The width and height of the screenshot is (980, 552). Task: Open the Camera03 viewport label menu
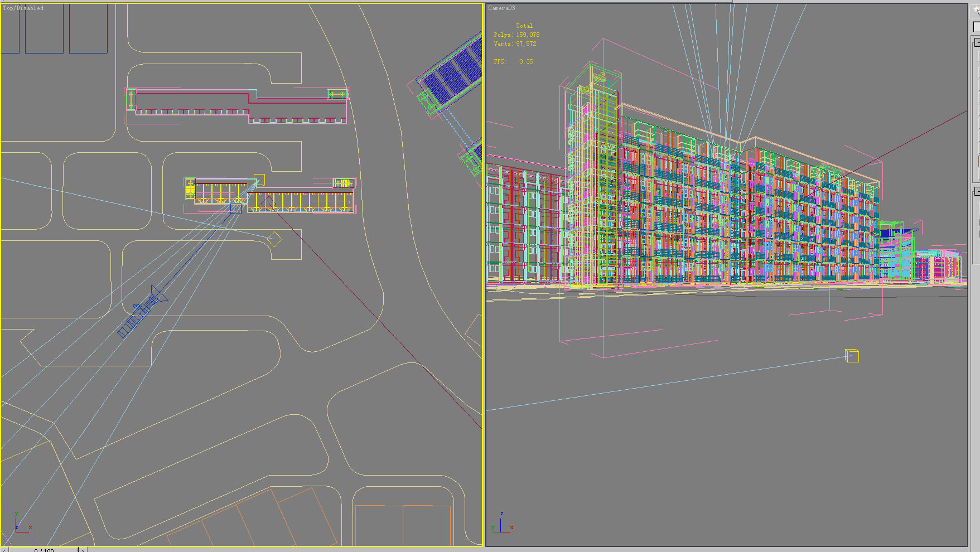coord(501,8)
